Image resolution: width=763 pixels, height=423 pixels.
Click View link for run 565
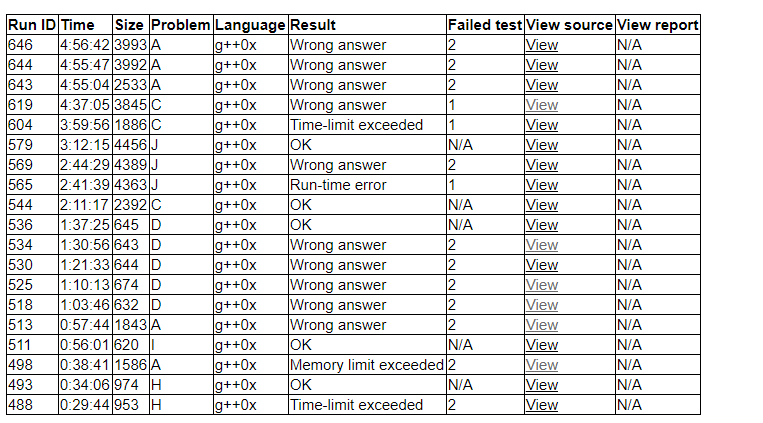541,185
